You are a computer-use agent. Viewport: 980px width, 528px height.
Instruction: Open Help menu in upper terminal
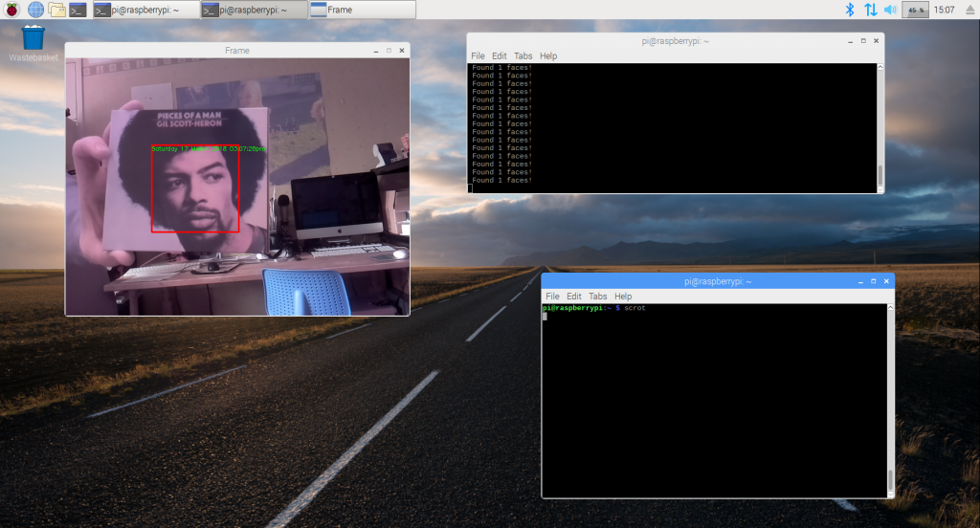tap(548, 56)
